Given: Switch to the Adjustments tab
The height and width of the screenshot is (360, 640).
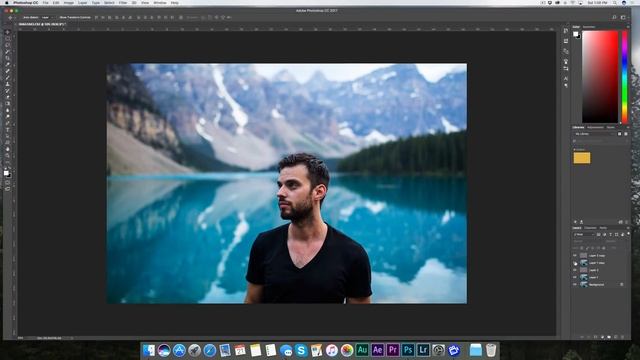Looking at the screenshot, I should point(596,127).
